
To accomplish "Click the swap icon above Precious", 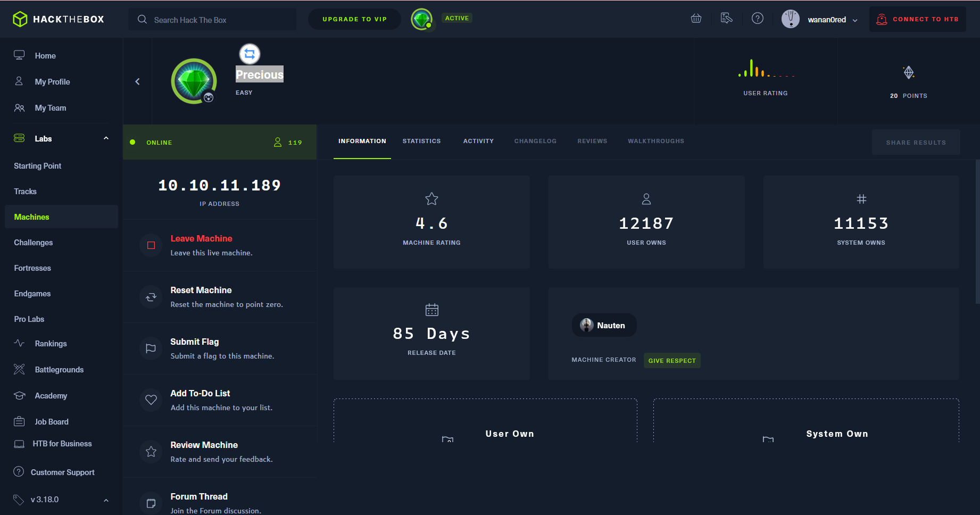I will (x=250, y=54).
